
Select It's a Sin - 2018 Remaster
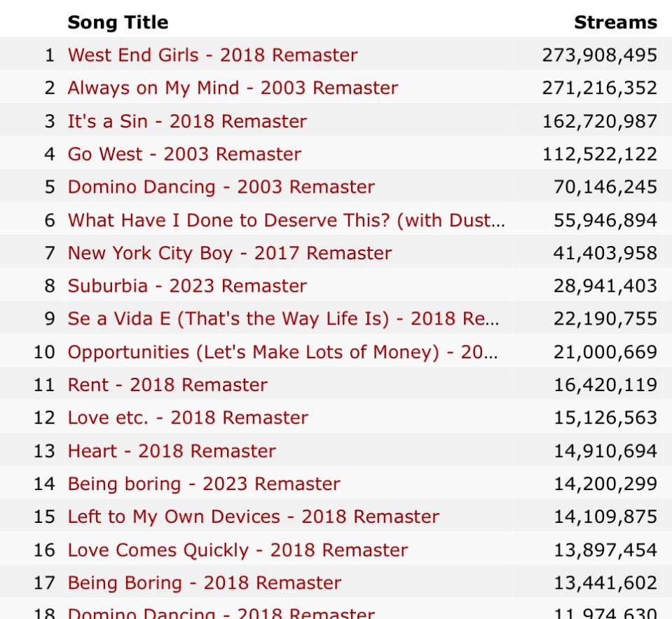tap(187, 121)
